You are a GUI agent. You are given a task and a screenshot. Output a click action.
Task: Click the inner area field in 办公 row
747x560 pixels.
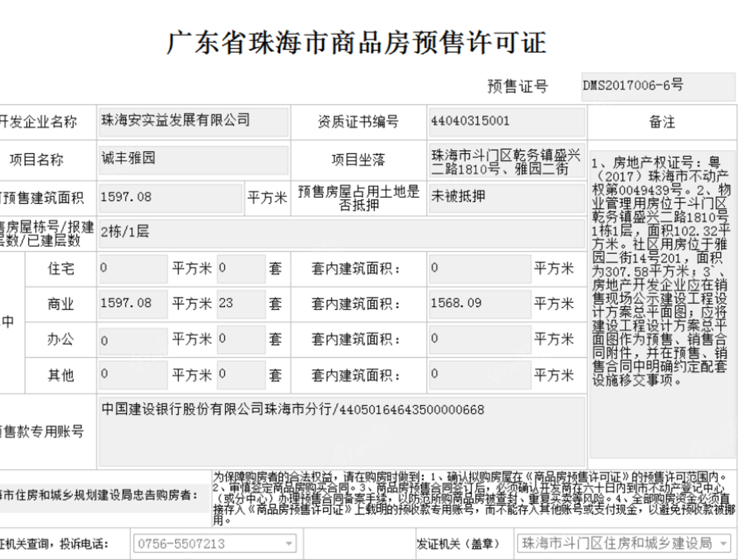[480, 340]
